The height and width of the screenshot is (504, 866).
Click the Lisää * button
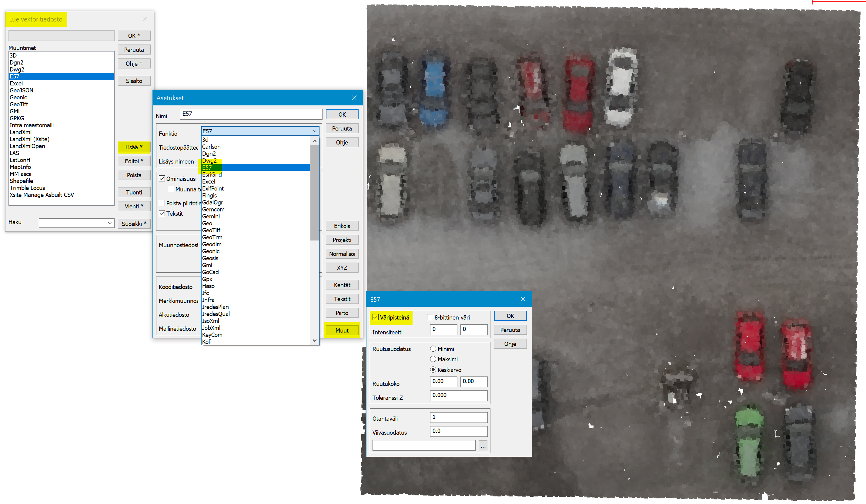(x=134, y=147)
